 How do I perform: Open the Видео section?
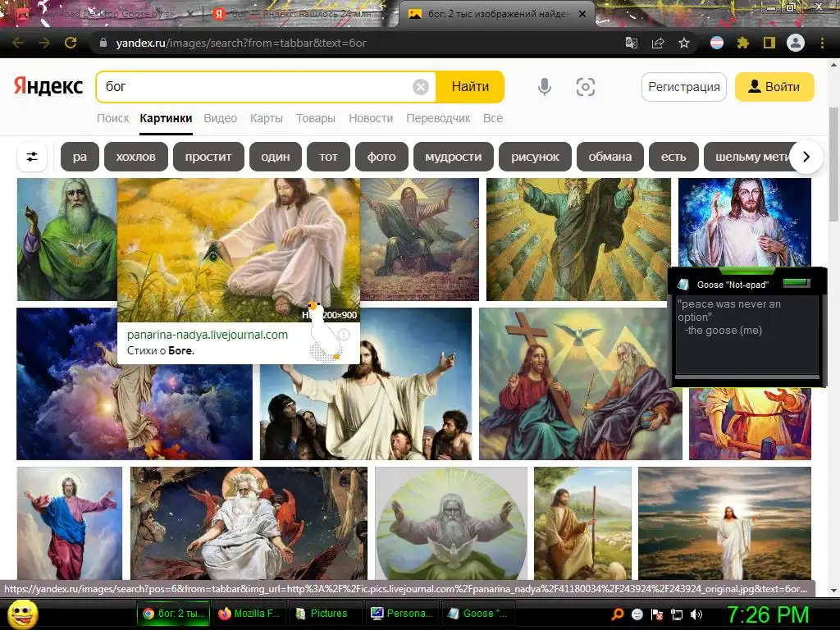point(220,118)
